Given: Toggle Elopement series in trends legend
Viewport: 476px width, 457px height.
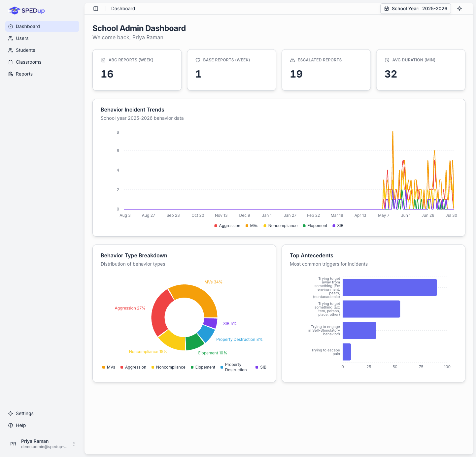Looking at the screenshot, I should pos(315,226).
